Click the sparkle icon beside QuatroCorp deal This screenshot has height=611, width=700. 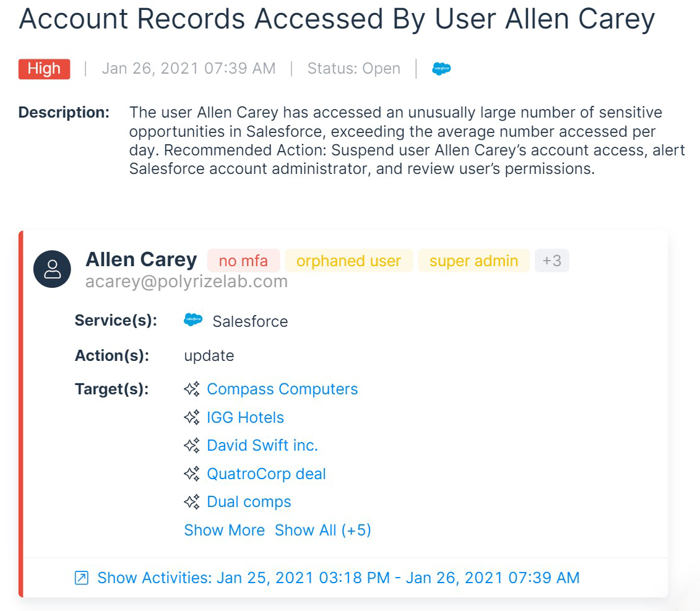pos(191,474)
